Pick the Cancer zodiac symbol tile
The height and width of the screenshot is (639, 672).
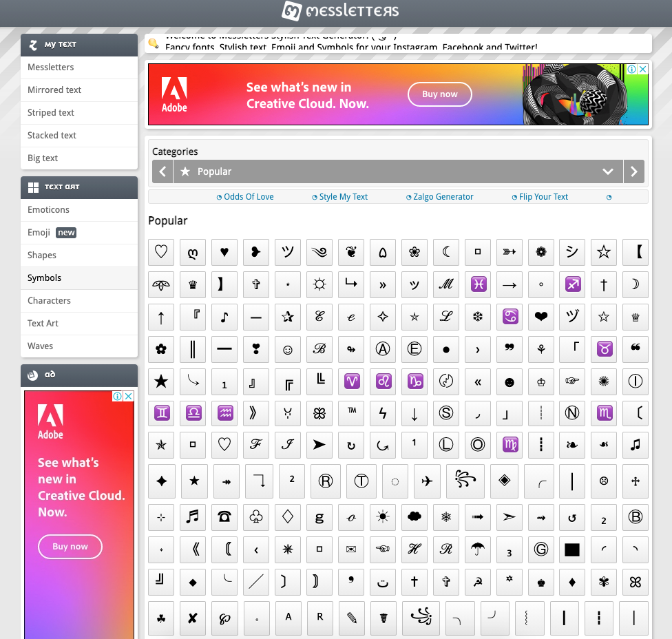tap(510, 317)
